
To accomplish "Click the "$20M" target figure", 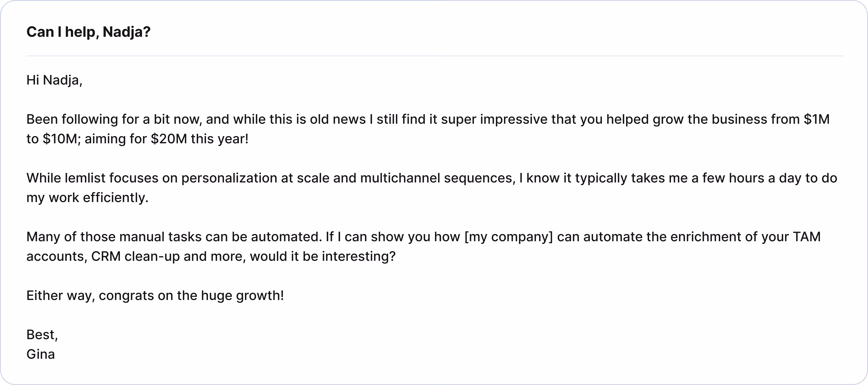I will coord(169,139).
